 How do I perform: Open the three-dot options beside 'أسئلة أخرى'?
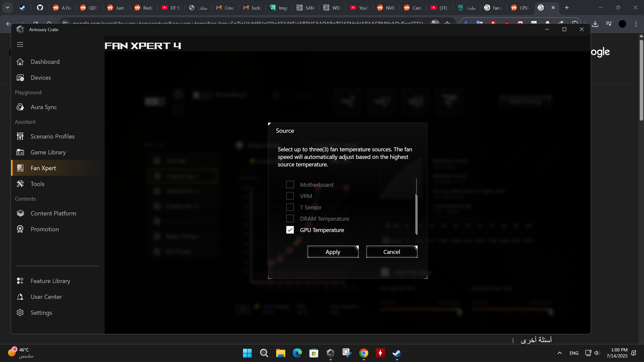pyautogui.click(x=513, y=340)
